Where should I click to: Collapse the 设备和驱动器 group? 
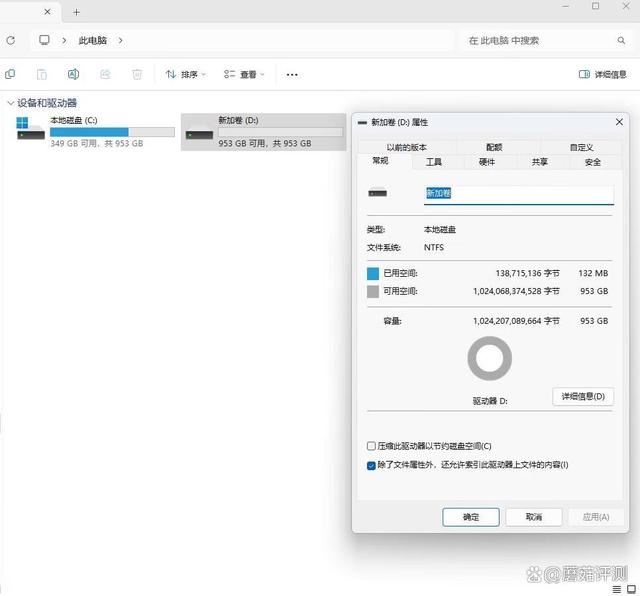tap(10, 103)
